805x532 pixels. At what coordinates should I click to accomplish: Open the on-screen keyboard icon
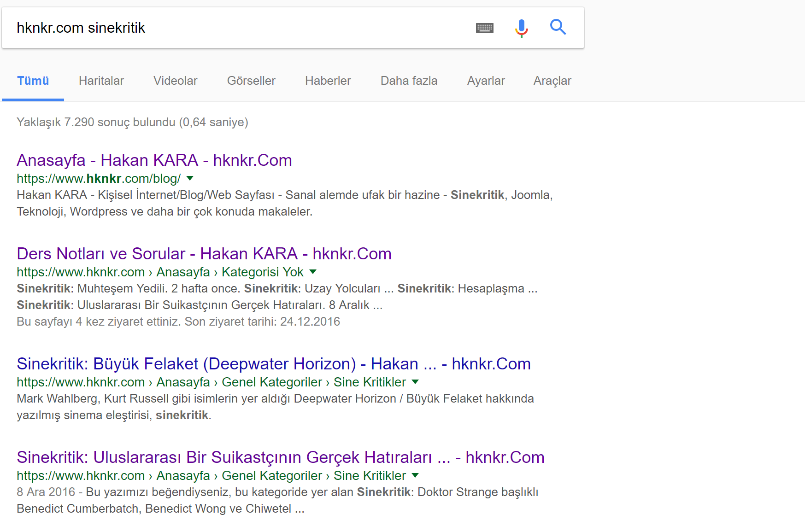point(484,28)
